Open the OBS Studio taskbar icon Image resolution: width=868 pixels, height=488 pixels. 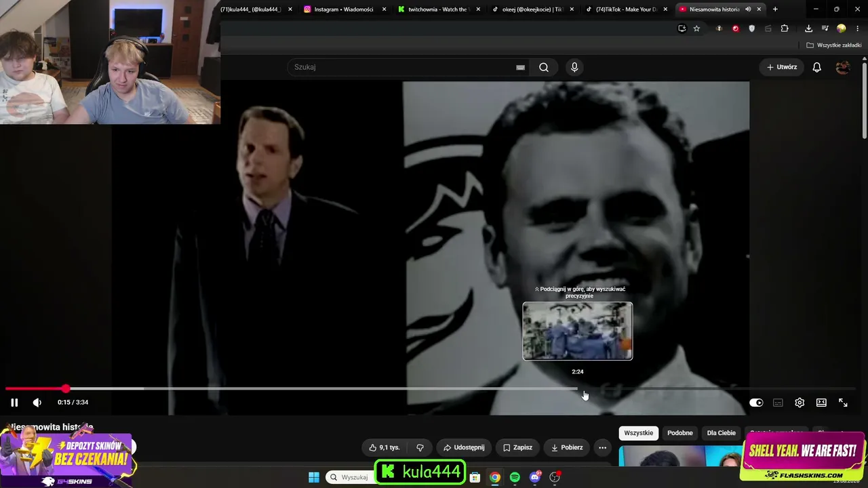point(555,477)
